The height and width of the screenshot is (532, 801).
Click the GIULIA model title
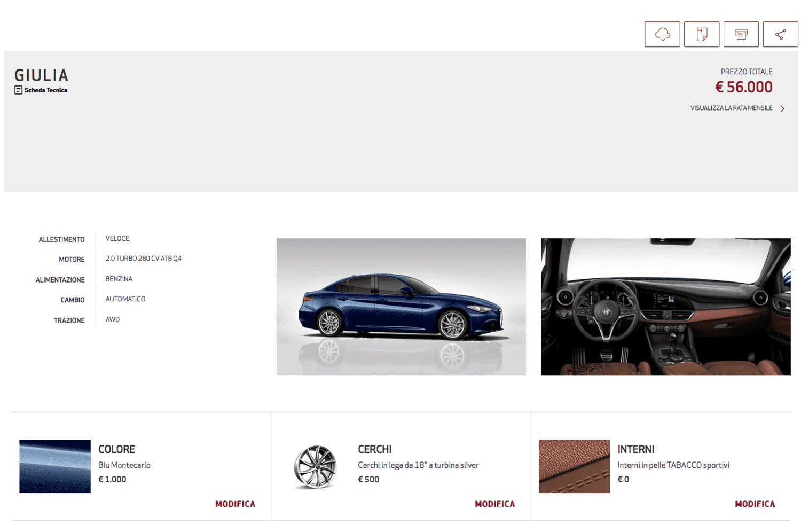click(x=42, y=75)
